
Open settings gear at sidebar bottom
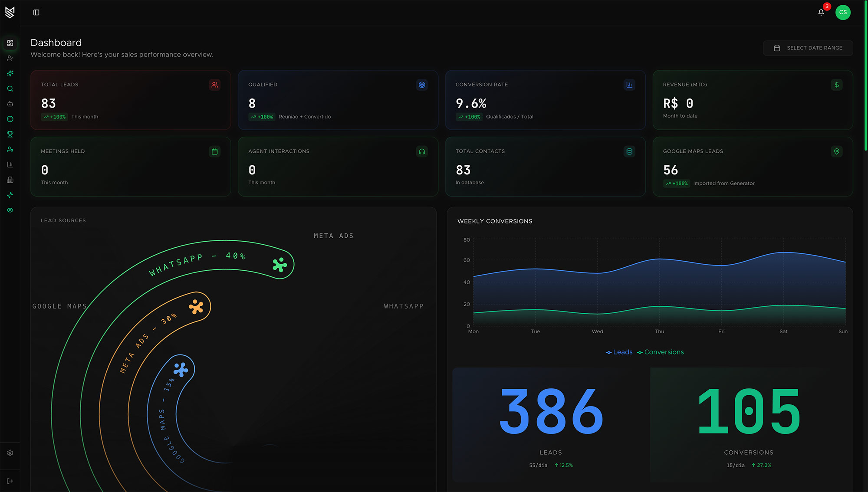point(10,453)
